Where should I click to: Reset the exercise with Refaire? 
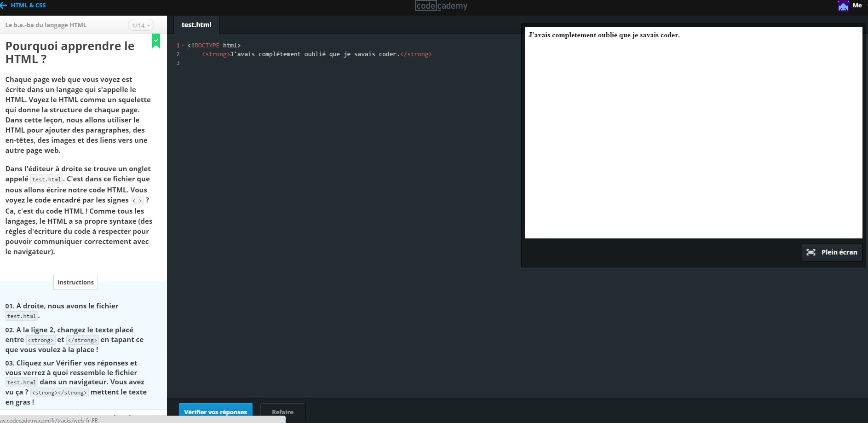pyautogui.click(x=282, y=412)
